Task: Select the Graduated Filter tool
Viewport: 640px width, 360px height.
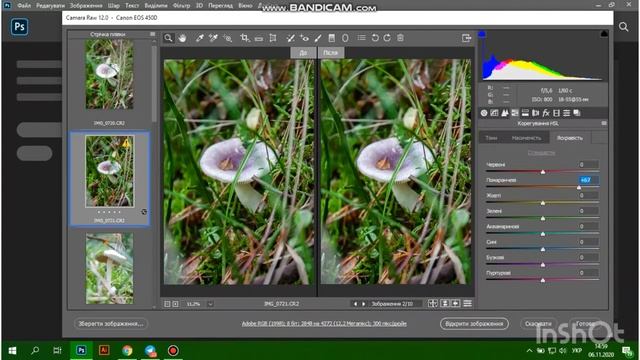Action: 331,38
